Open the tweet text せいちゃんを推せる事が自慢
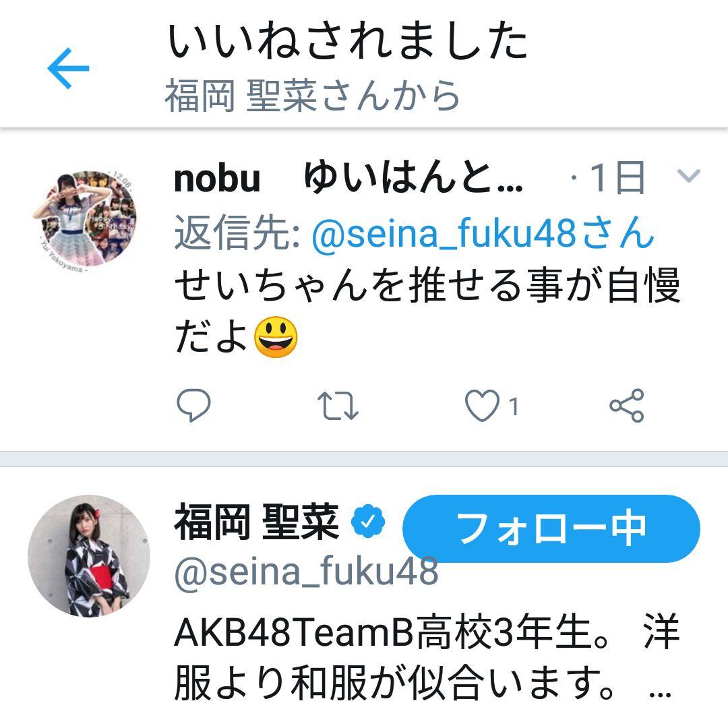 coord(427,286)
